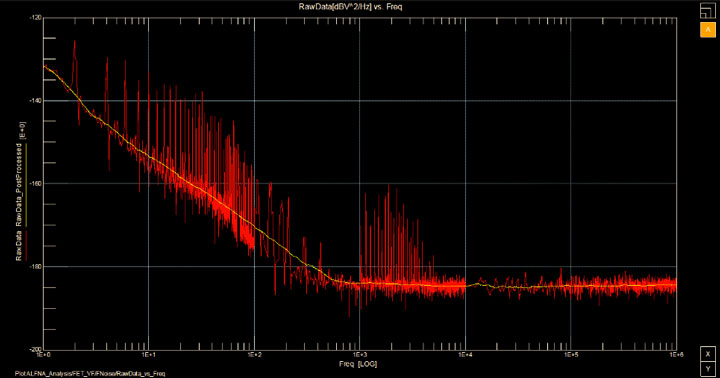Click the -200 y-axis tick label

35,350
